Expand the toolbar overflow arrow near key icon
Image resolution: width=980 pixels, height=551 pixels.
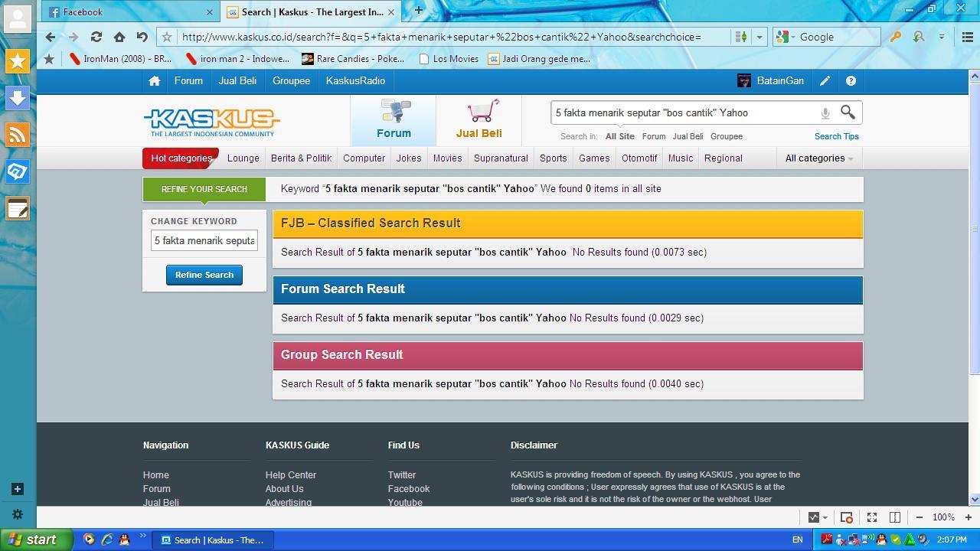pos(942,37)
